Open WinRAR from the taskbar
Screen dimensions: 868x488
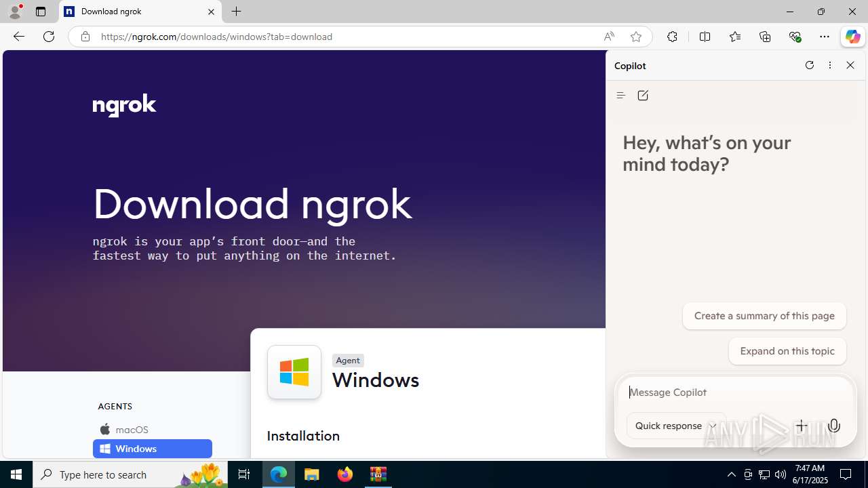point(378,474)
